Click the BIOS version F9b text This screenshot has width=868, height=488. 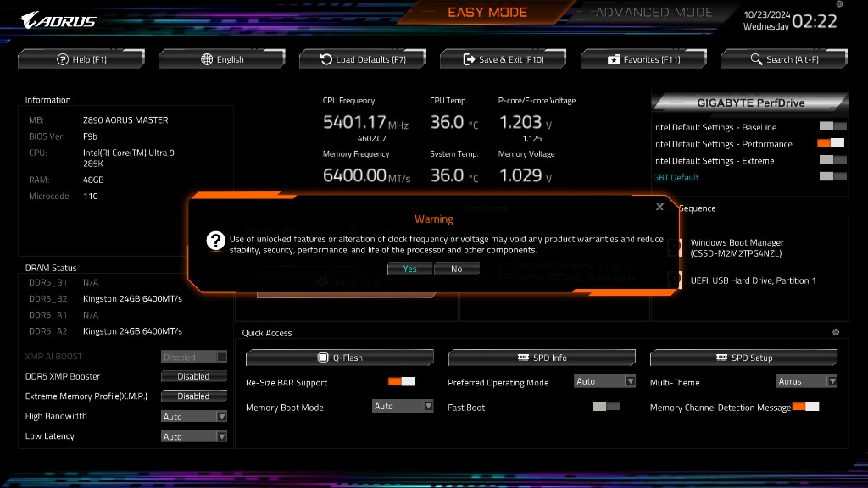[x=90, y=136]
